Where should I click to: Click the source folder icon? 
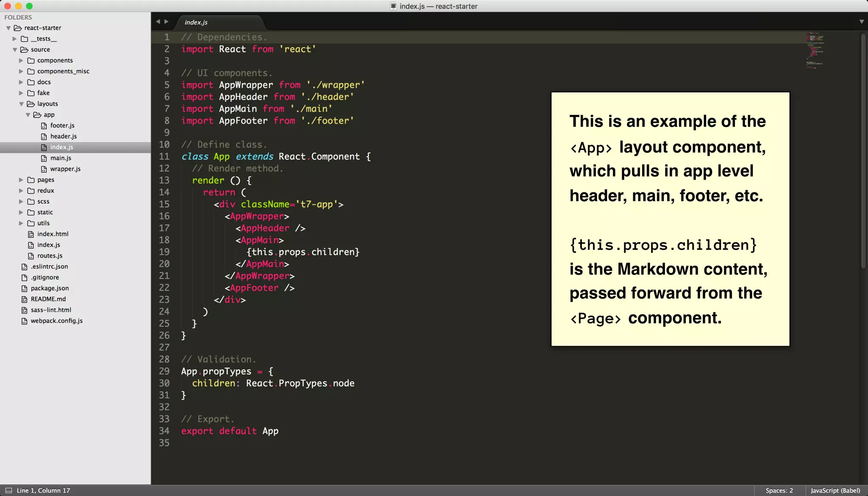pyautogui.click(x=24, y=50)
